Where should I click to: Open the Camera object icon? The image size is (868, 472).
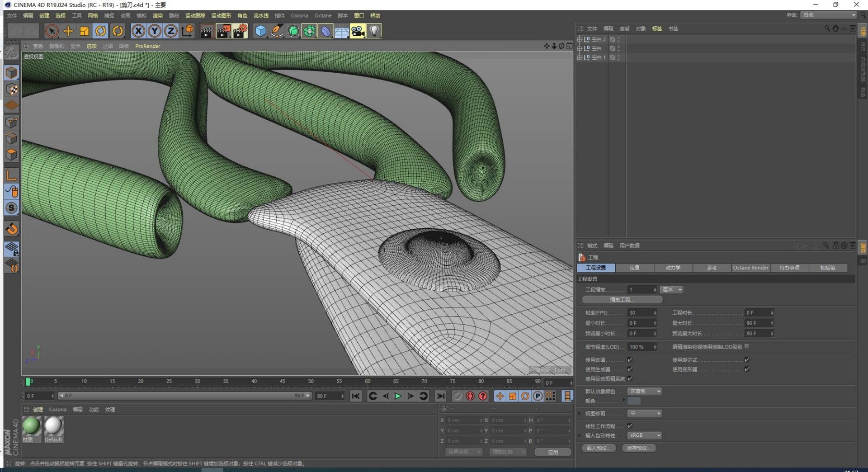[358, 31]
